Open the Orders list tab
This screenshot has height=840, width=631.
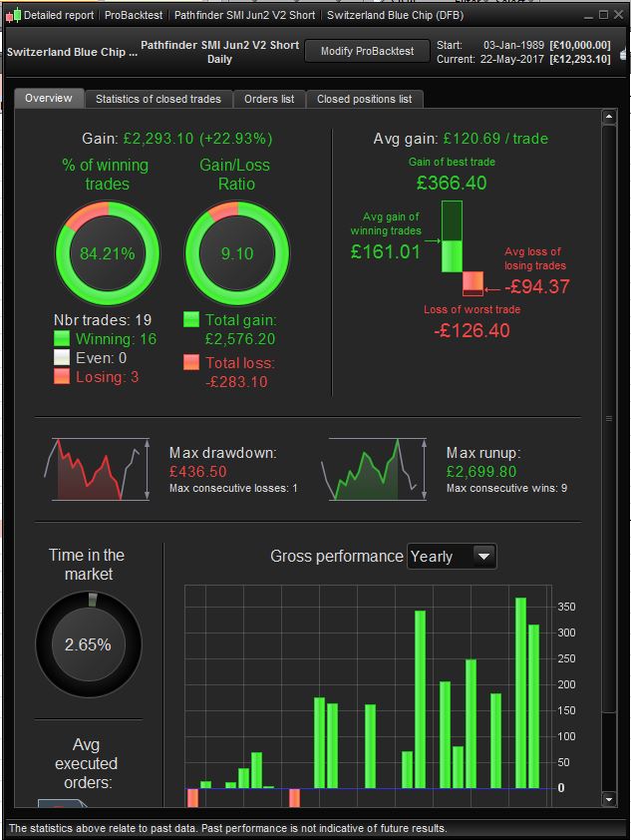(x=269, y=99)
